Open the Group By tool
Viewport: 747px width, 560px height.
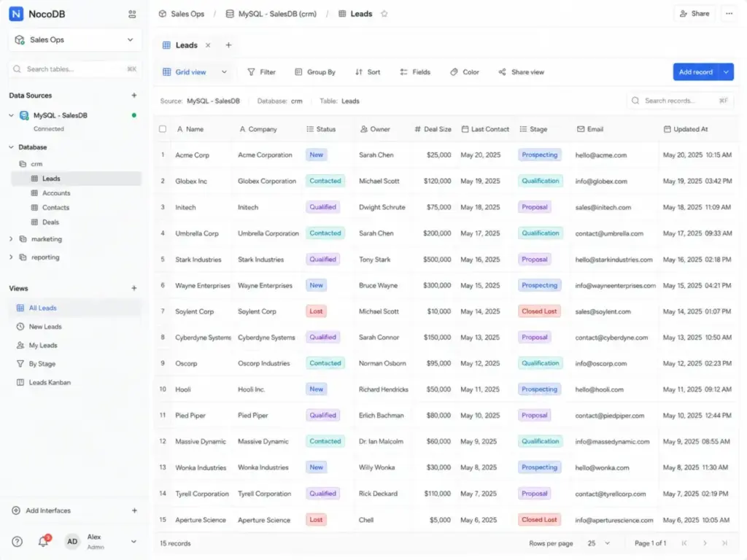point(315,72)
